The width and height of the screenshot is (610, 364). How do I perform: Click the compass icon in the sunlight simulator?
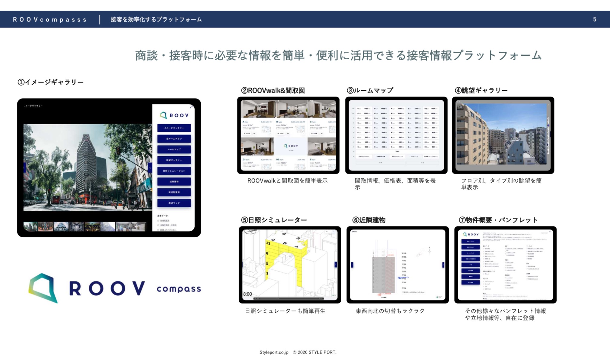(250, 232)
